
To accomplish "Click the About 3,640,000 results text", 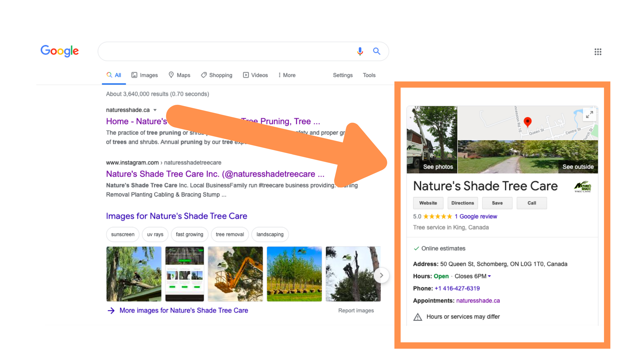I will pyautogui.click(x=158, y=94).
